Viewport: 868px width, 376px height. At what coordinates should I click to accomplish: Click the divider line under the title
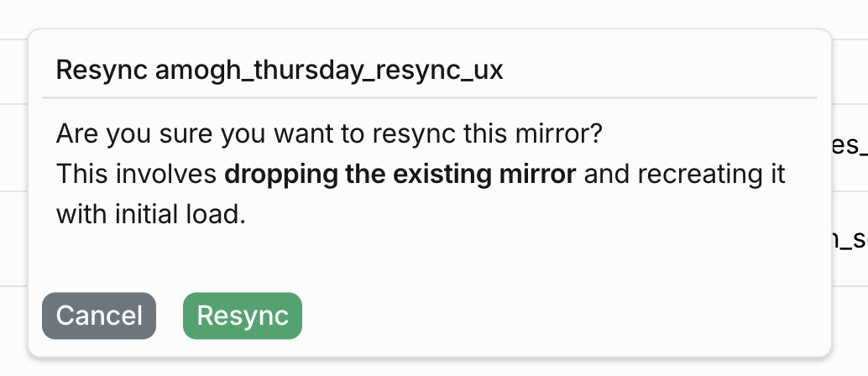(x=430, y=97)
